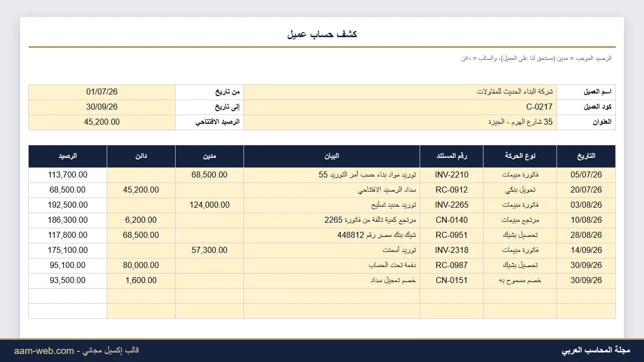Click the 'نوع الحركة' column header
This screenshot has height=362, width=644.
pos(520,156)
